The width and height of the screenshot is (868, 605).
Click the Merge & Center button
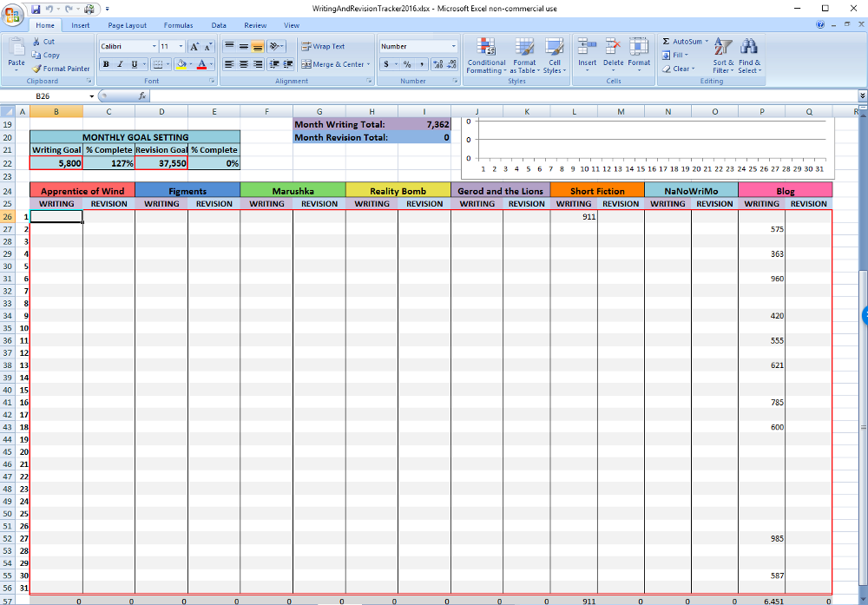335,64
